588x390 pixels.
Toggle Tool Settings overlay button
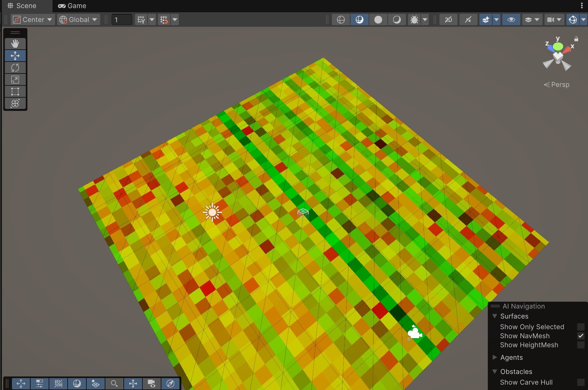[40, 384]
